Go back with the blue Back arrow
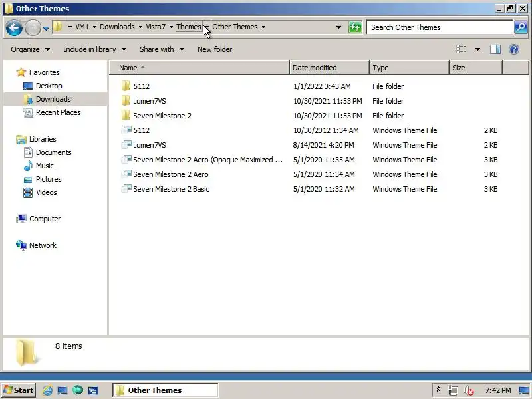The image size is (532, 399). click(x=14, y=27)
